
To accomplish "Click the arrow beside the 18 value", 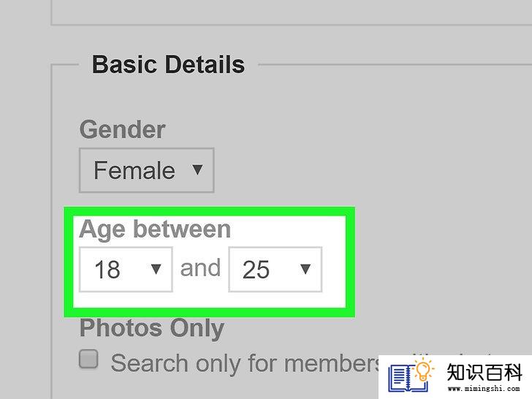I will tap(156, 269).
